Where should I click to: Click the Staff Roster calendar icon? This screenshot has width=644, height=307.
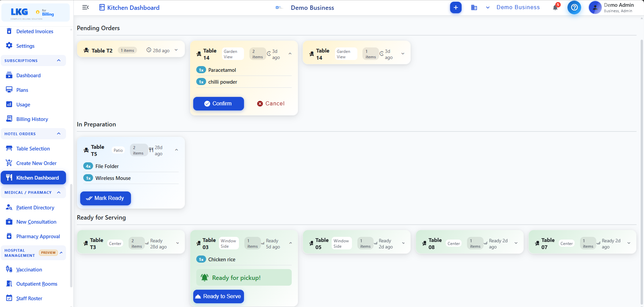(x=9, y=298)
